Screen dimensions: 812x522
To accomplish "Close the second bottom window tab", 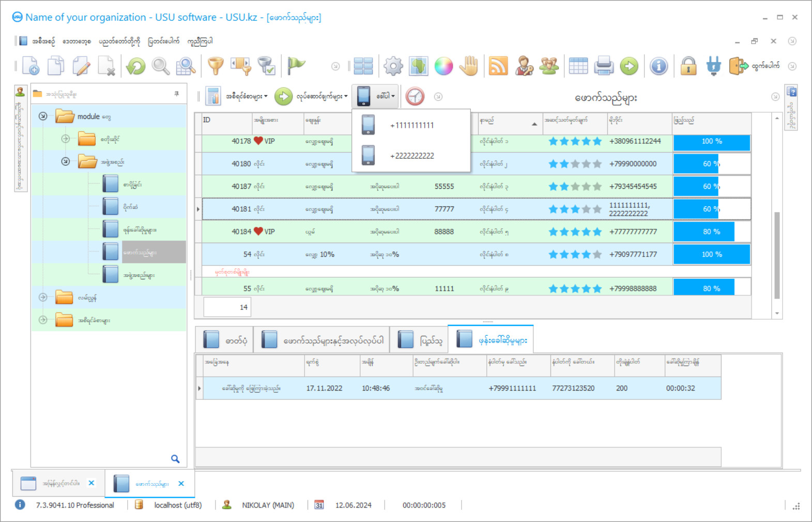I will (181, 484).
